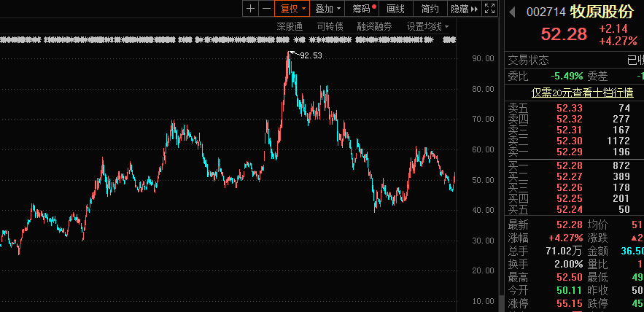Click the left arrow beside stock code
This screenshot has width=644, height=312.
tap(512, 12)
